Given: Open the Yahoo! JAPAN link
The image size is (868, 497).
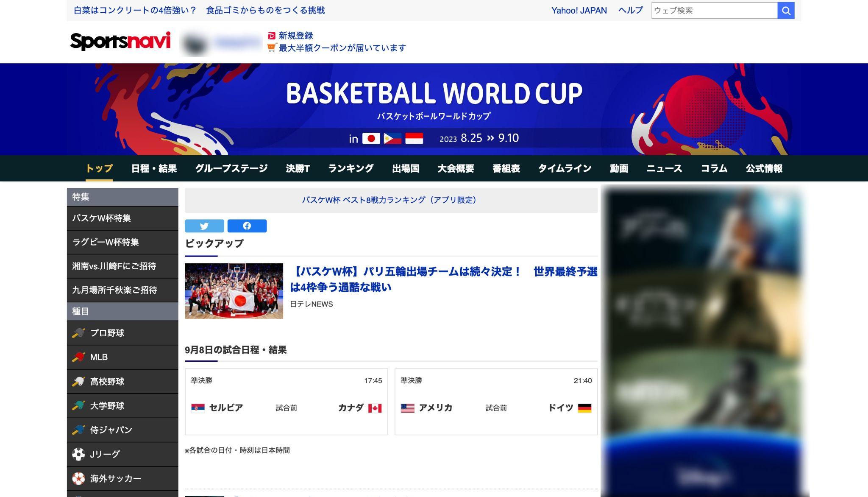Looking at the screenshot, I should pos(579,11).
